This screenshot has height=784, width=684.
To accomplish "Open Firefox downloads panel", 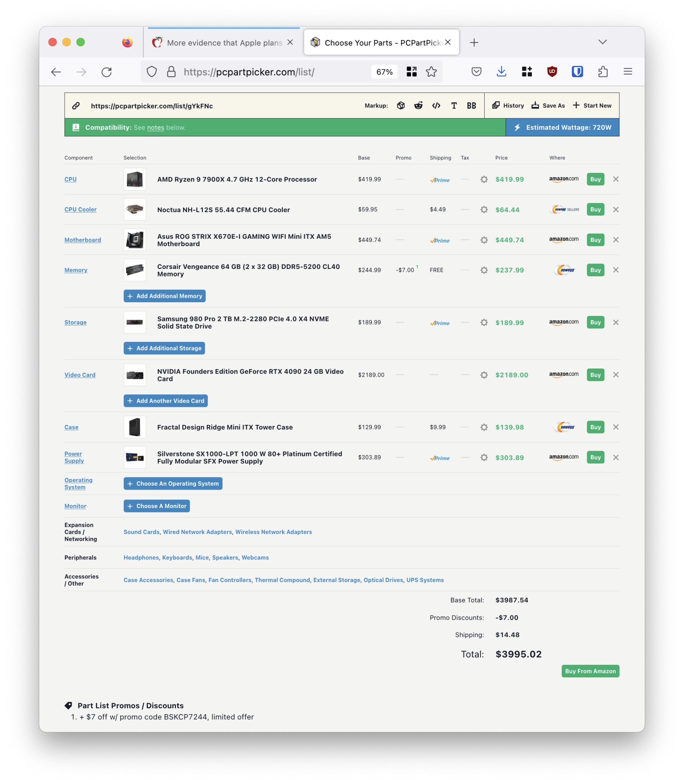I will coord(501,72).
